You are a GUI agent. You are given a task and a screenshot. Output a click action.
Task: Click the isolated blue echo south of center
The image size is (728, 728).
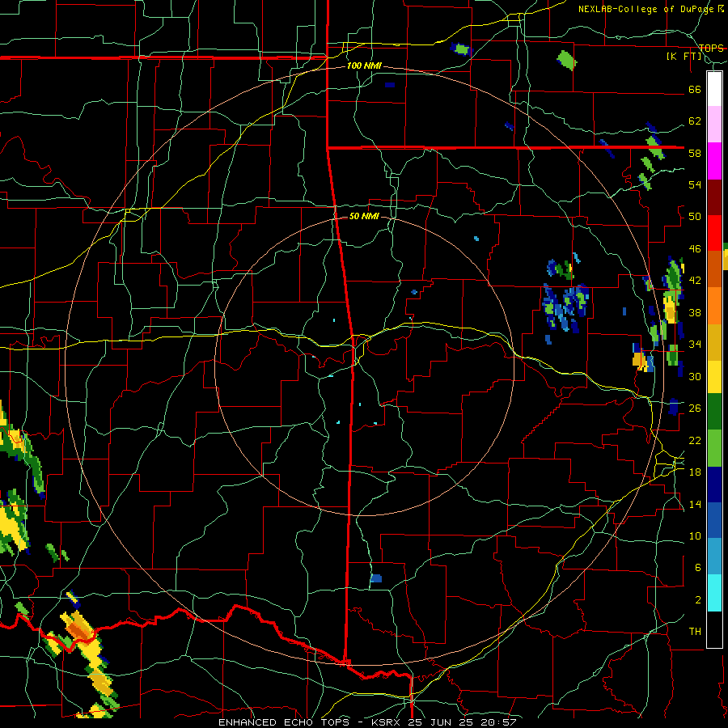pos(376,578)
